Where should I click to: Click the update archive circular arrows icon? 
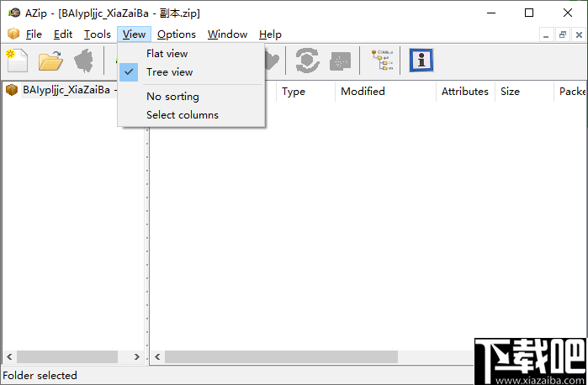[307, 60]
